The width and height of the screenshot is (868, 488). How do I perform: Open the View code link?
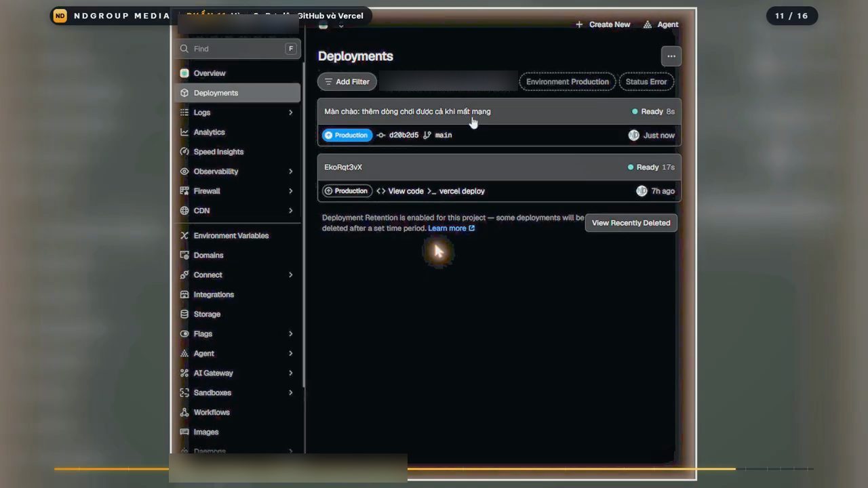point(400,191)
